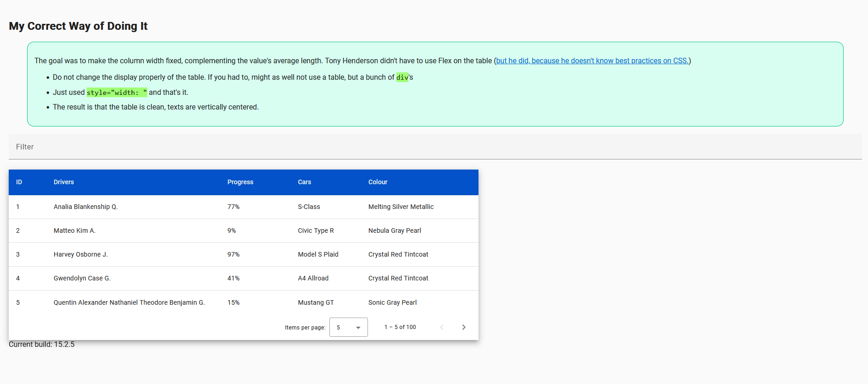Select the Progress column header

[x=240, y=182]
